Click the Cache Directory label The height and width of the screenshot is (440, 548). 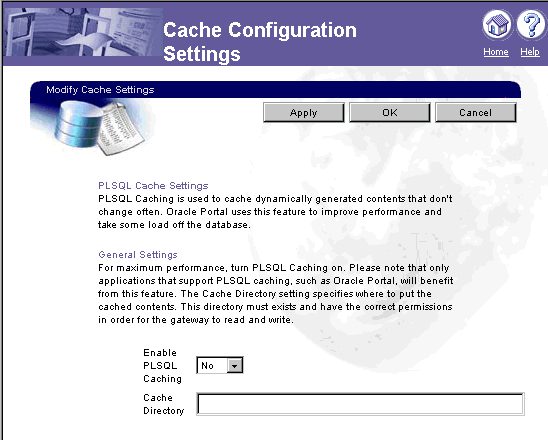click(x=164, y=404)
